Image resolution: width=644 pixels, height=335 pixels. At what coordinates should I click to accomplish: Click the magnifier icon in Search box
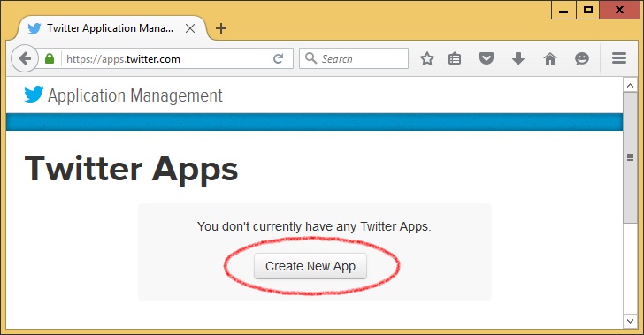[x=310, y=58]
